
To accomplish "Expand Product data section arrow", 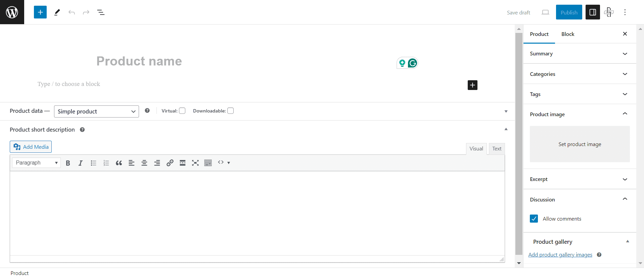I will click(506, 111).
